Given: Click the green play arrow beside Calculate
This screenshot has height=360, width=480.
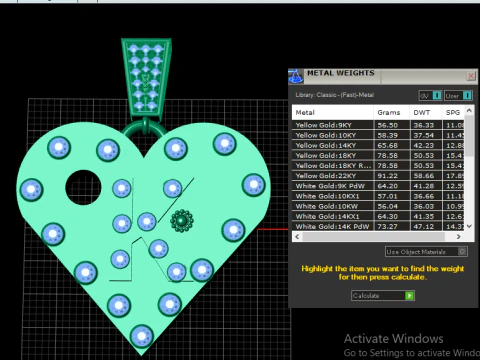Looking at the screenshot, I should coord(409,296).
